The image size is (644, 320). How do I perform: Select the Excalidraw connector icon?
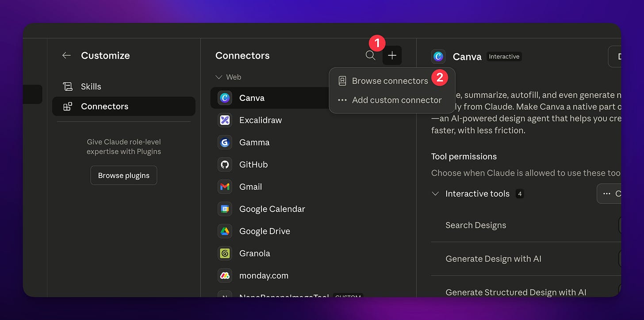(225, 120)
